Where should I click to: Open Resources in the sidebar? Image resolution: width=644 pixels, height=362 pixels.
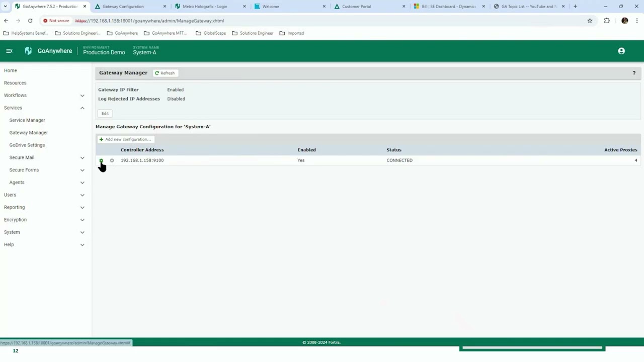click(x=15, y=83)
